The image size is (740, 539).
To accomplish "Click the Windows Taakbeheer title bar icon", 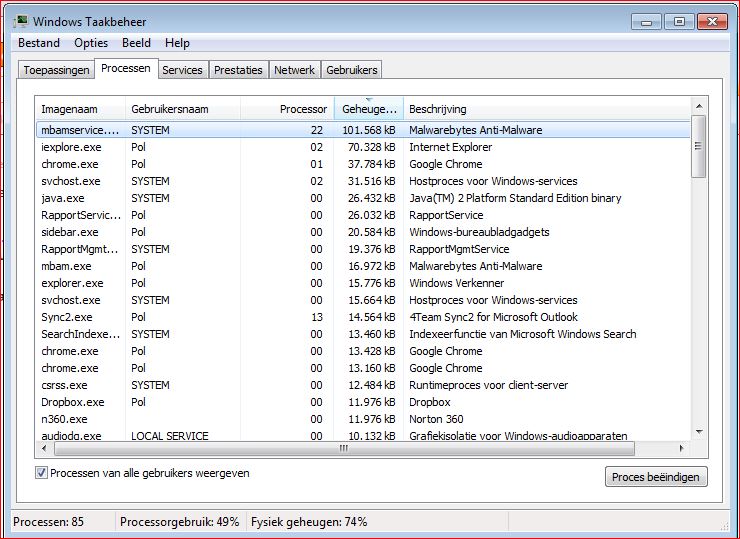I will point(20,22).
